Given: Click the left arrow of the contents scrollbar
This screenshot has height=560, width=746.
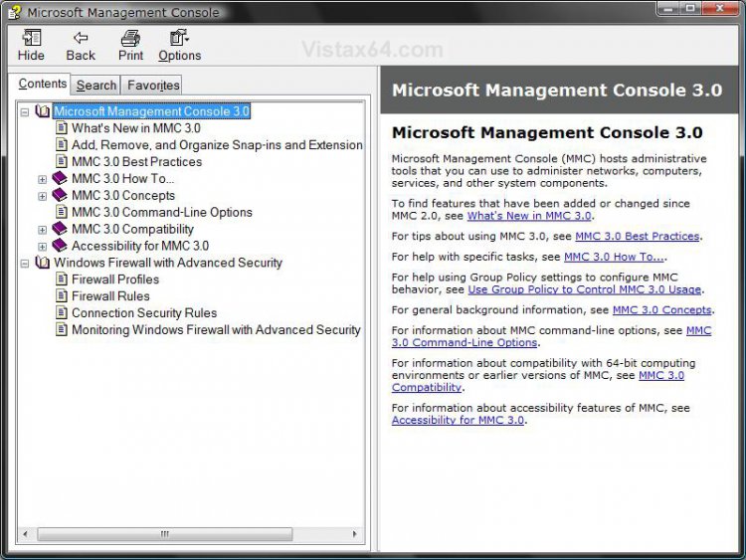Looking at the screenshot, I should click(25, 534).
